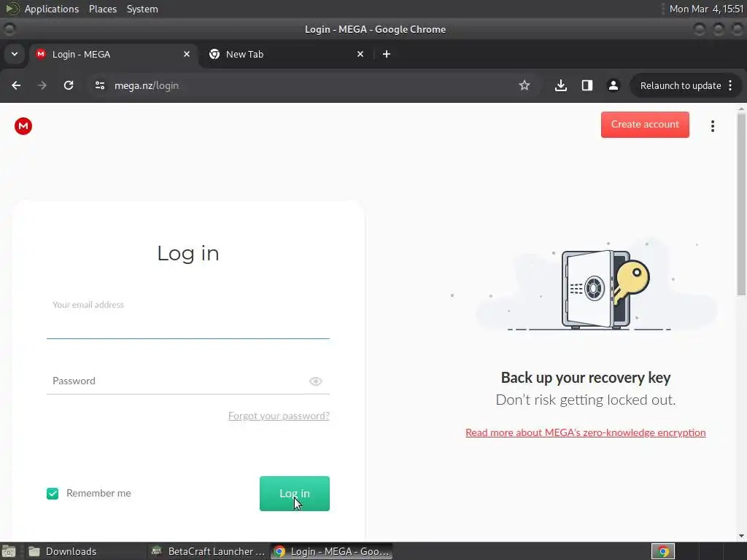This screenshot has width=747, height=560.
Task: Open a new tab with plus icon
Action: point(387,54)
